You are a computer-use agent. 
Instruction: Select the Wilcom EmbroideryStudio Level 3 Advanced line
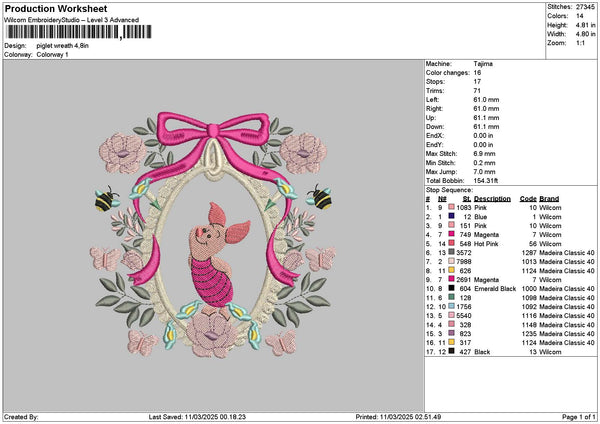coord(72,20)
